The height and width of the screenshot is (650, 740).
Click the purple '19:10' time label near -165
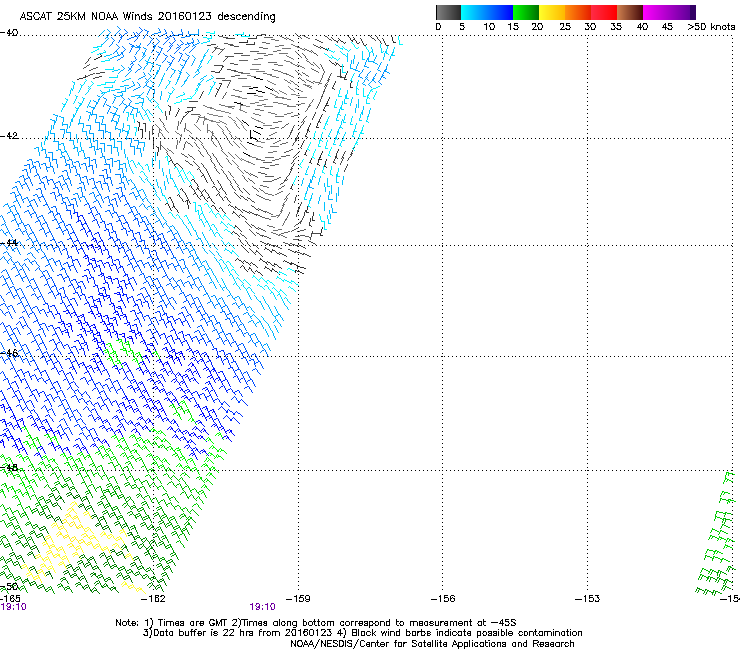pos(13,607)
